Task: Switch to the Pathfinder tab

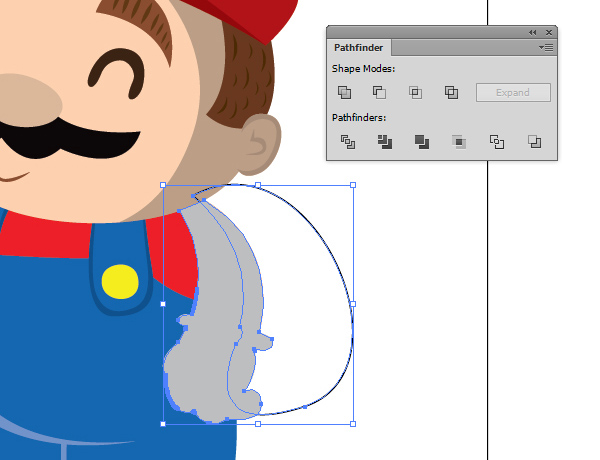Action: click(359, 47)
